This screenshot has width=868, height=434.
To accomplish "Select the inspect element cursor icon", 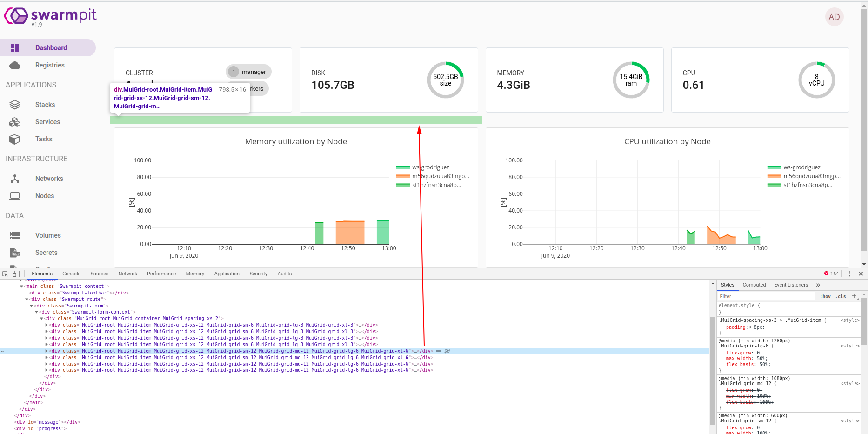I will [x=5, y=274].
